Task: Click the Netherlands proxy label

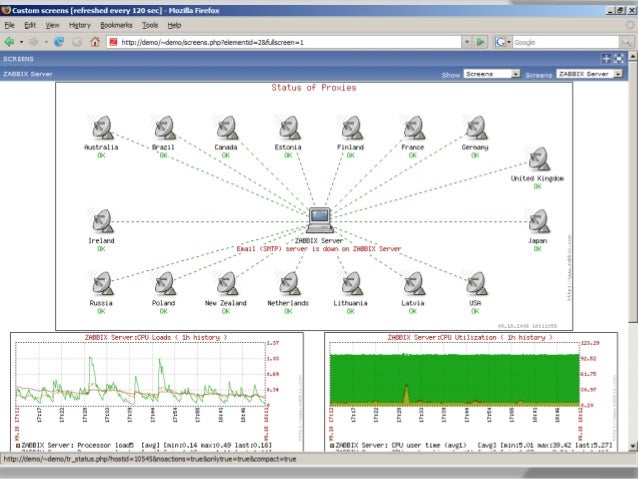Action: tap(288, 303)
